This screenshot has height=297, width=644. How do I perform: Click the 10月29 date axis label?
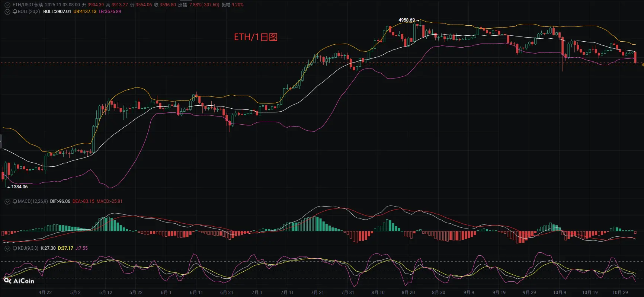pos(620,293)
